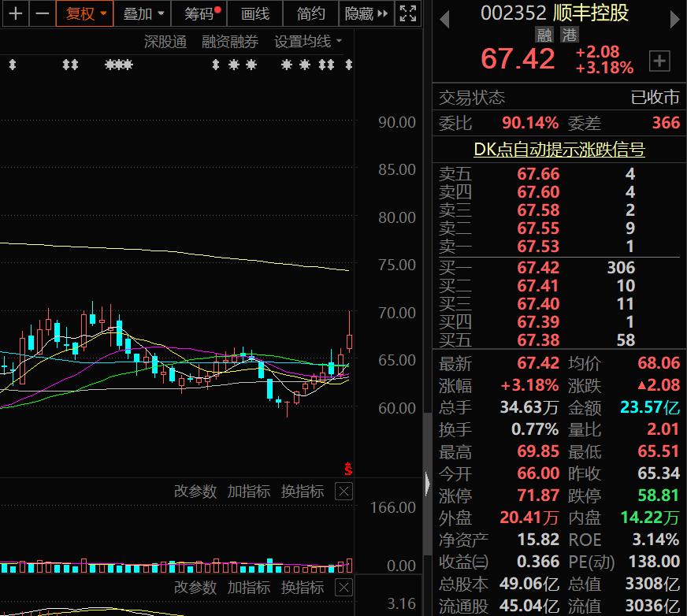Enter fullscreen chart mode
The width and height of the screenshot is (687, 616).
coord(407,13)
